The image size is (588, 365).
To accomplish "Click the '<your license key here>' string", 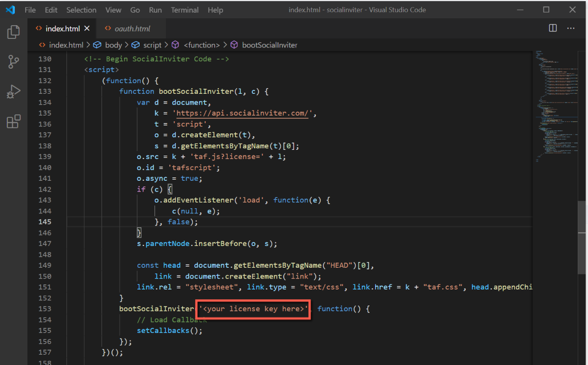I will point(253,309).
